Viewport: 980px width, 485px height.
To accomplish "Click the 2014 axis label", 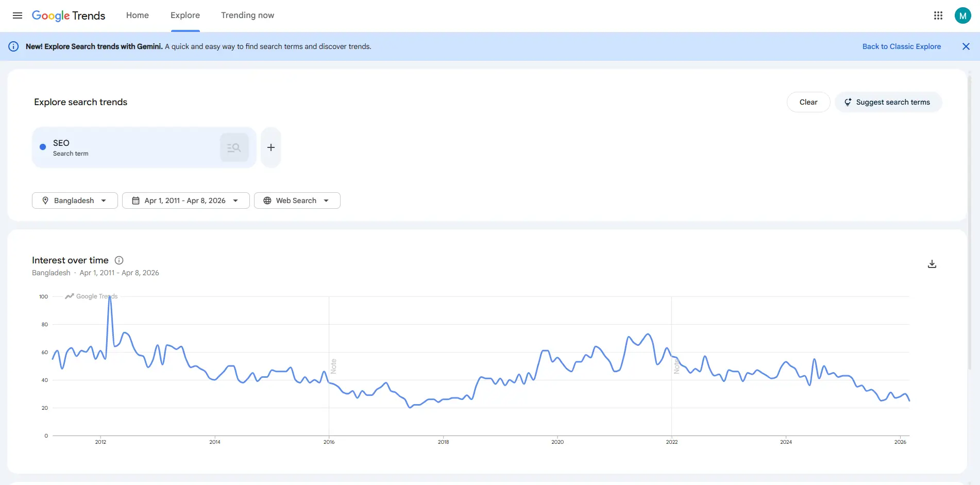I will tap(215, 442).
